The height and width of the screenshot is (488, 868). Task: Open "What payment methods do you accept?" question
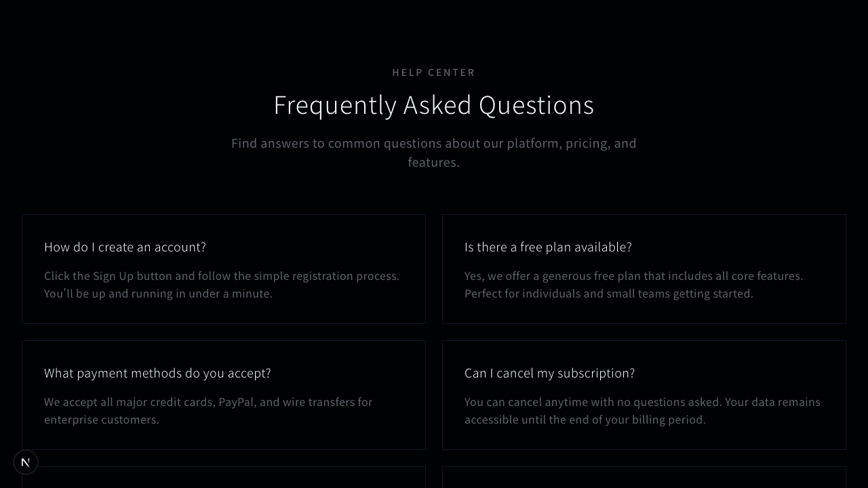(157, 373)
